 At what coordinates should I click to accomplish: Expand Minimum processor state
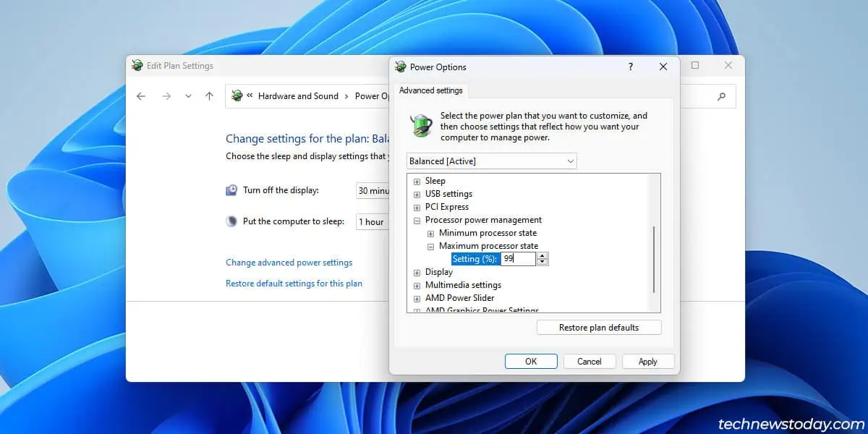tap(430, 234)
